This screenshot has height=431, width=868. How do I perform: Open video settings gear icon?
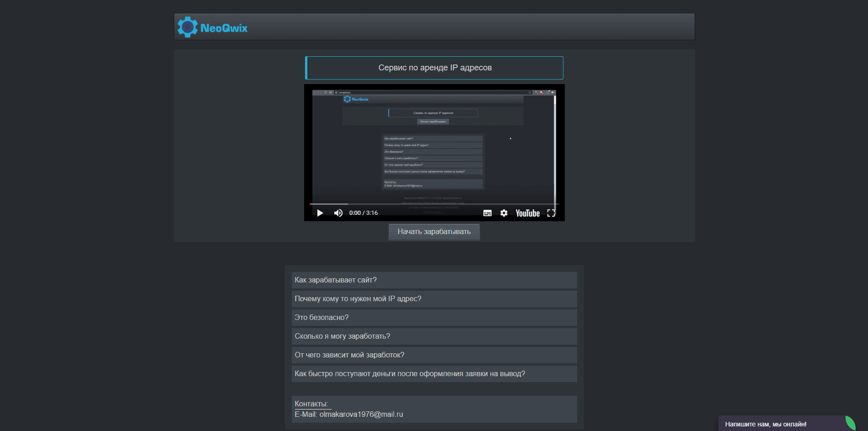[504, 213]
